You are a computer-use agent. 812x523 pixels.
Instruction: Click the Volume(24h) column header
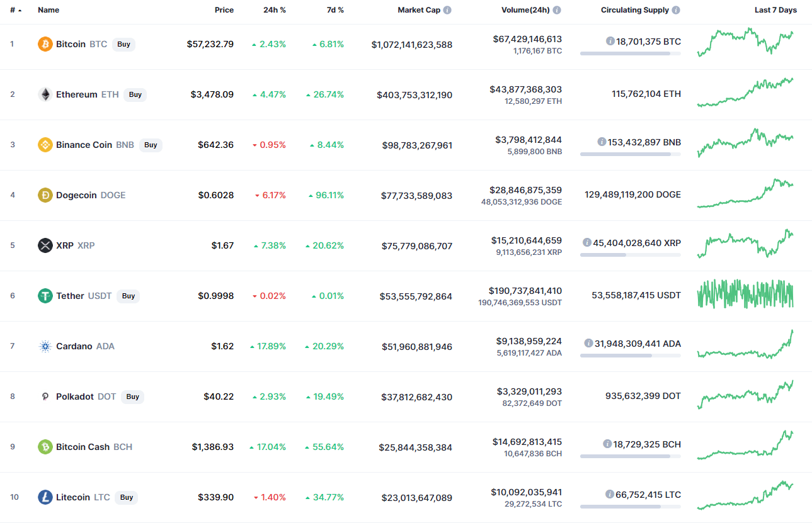click(x=525, y=10)
